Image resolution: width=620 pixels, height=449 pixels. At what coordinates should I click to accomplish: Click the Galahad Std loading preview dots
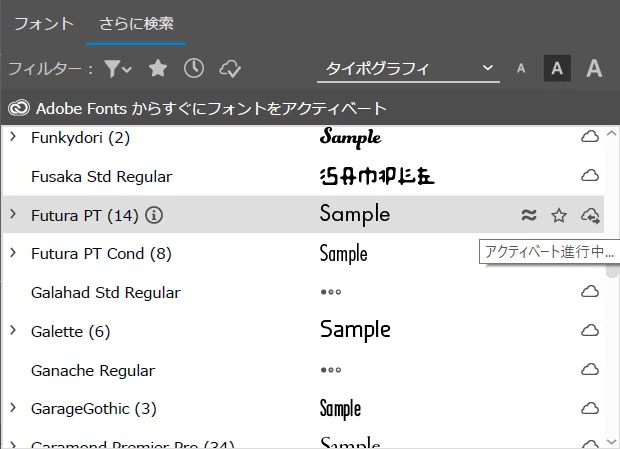(331, 292)
